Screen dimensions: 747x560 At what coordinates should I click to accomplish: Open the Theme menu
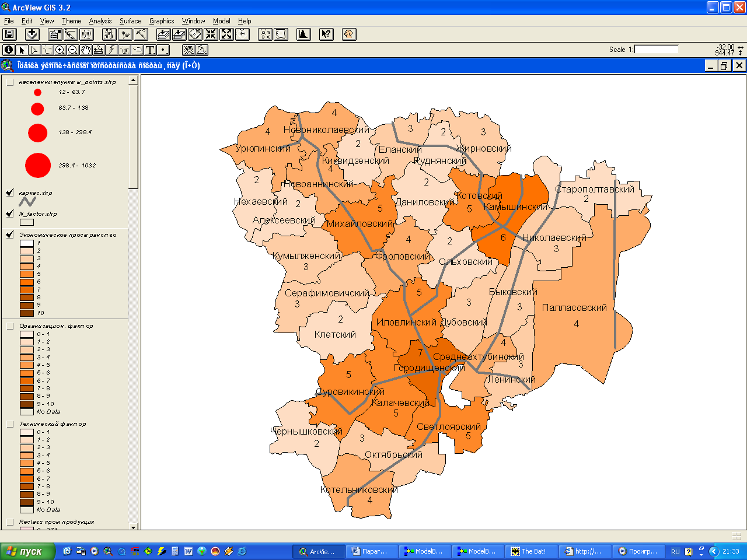point(72,21)
